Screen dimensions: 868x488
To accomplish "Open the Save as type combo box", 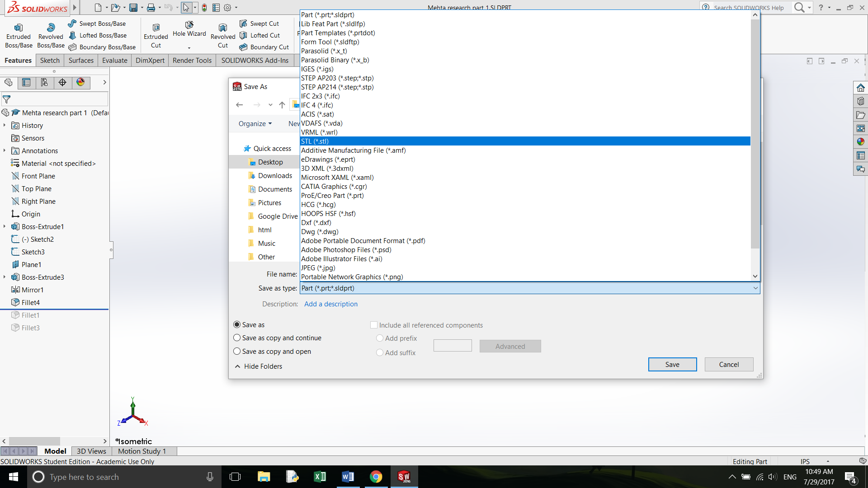I will click(x=529, y=288).
